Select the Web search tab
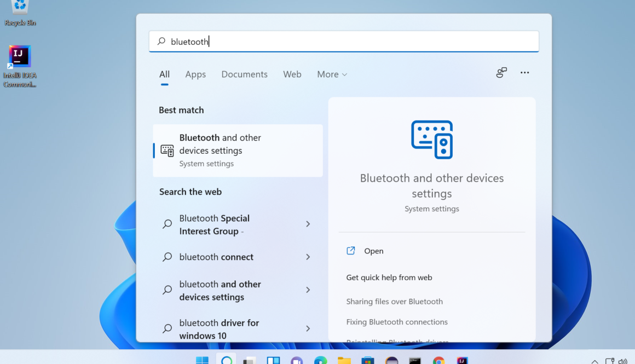 (x=292, y=74)
